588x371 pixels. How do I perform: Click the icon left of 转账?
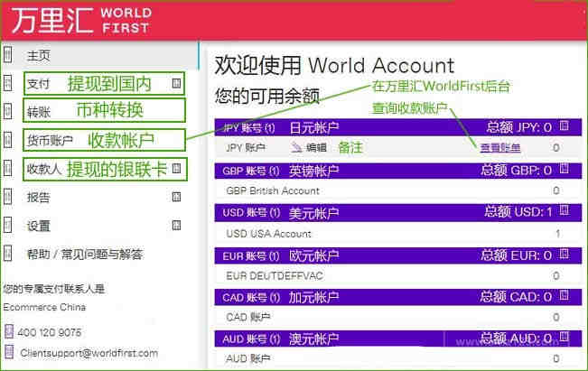pos(8,111)
